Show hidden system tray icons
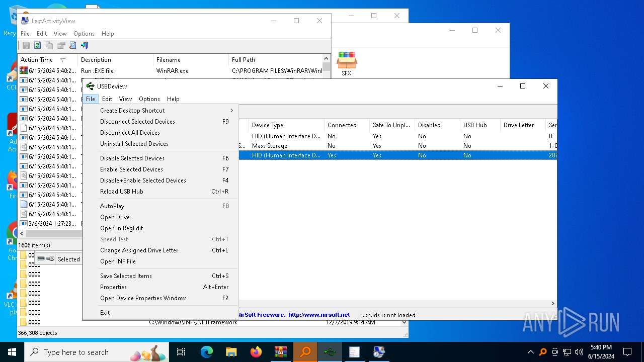The width and height of the screenshot is (644, 362). 530,352
